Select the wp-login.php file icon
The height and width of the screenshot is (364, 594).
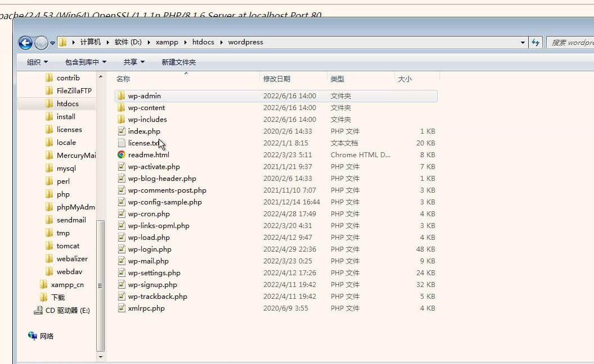tap(121, 249)
